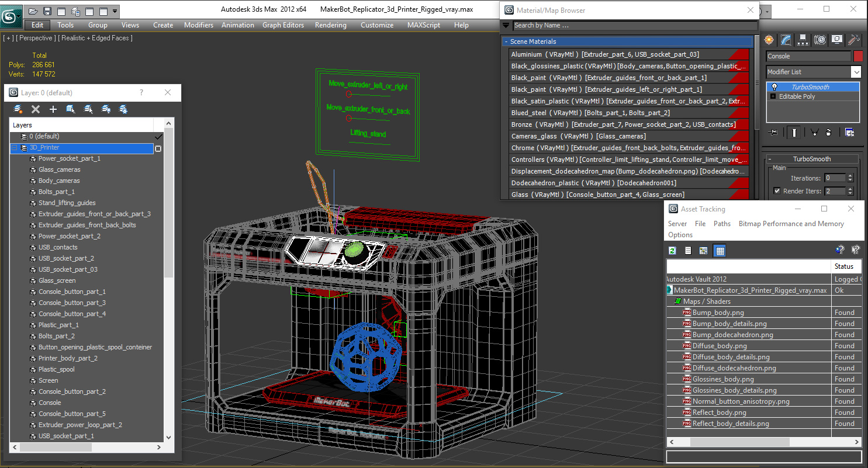
Task: Click Hide/Unhide All Layers icon
Action: (x=106, y=109)
